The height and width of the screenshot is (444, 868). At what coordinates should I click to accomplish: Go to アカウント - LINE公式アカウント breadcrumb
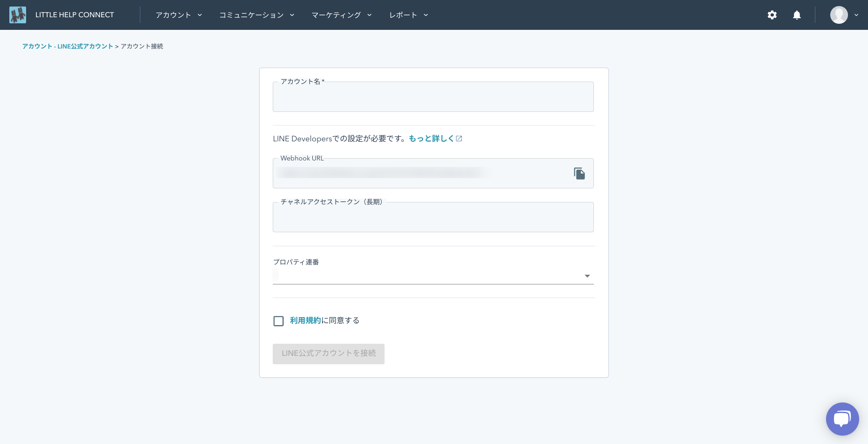[x=68, y=46]
